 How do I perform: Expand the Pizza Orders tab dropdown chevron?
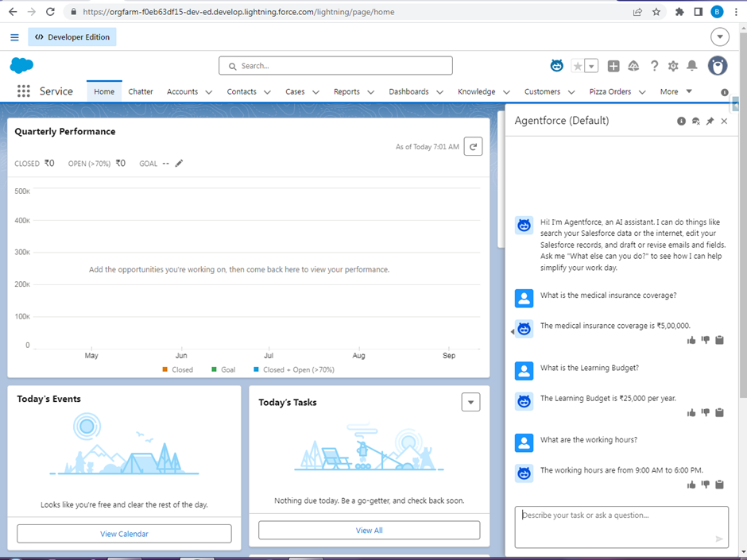click(642, 92)
